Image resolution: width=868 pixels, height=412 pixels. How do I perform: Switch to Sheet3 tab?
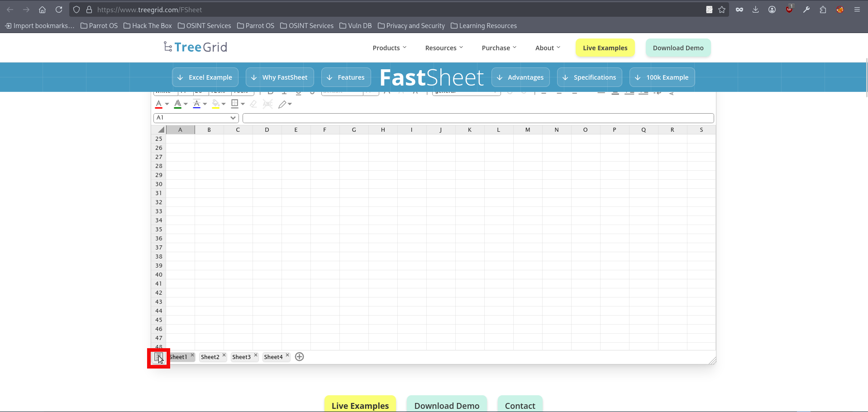click(x=241, y=357)
